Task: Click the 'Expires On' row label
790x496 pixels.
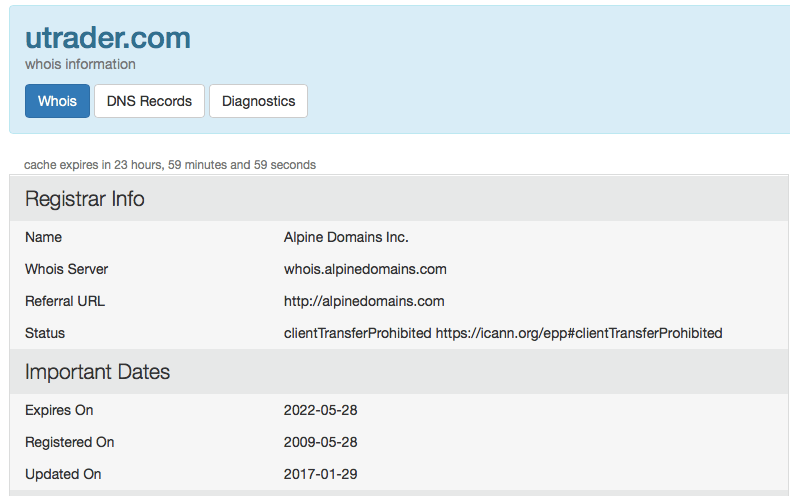Action: (59, 410)
